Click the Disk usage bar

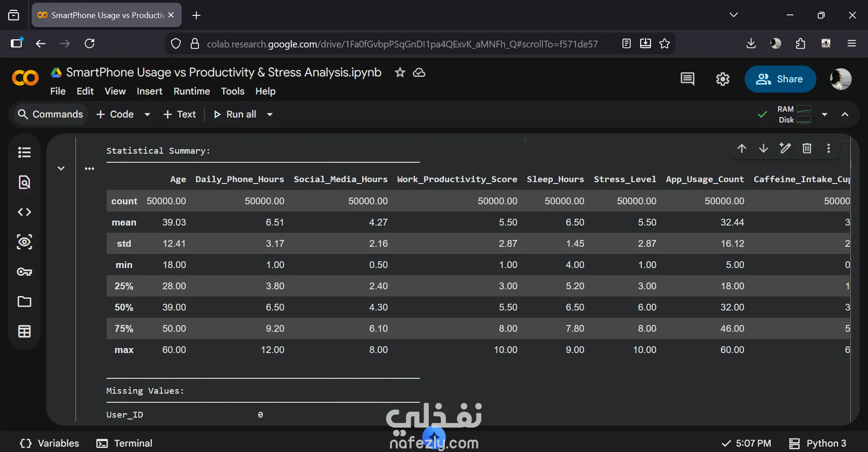804,120
